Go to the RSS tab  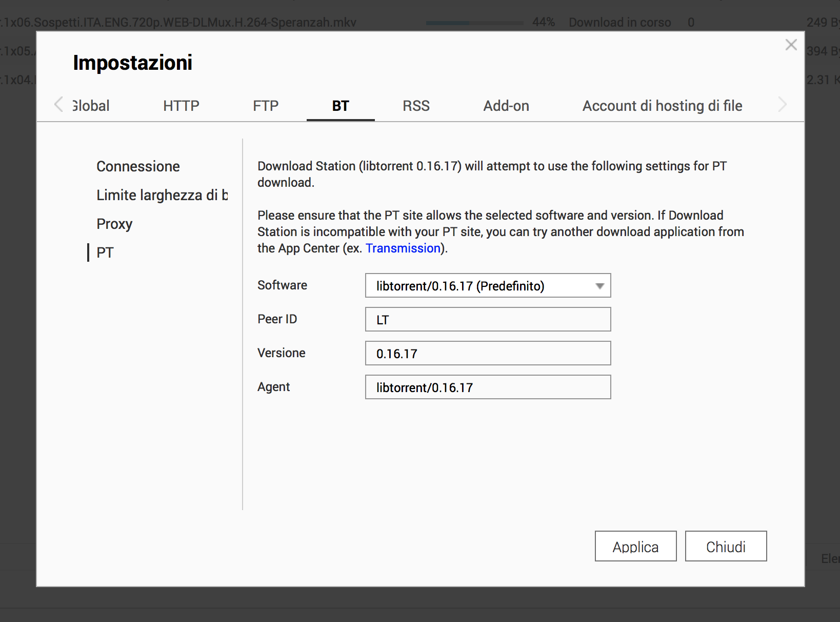pyautogui.click(x=416, y=106)
